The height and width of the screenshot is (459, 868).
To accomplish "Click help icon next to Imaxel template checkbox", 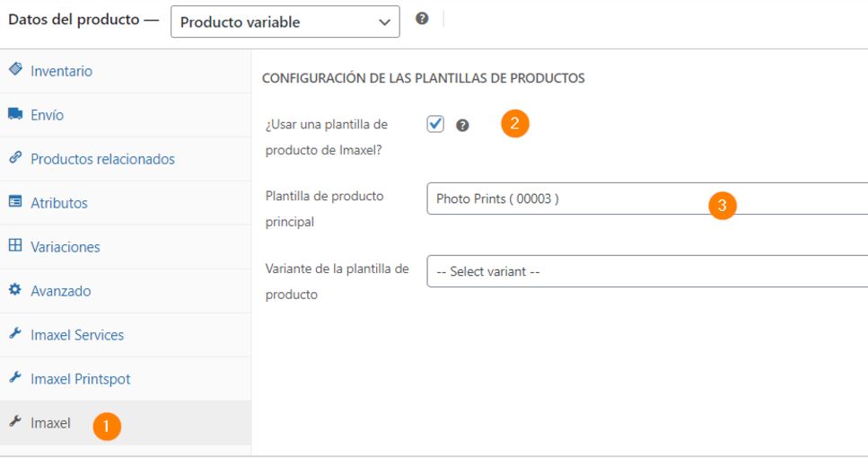I will (x=462, y=126).
